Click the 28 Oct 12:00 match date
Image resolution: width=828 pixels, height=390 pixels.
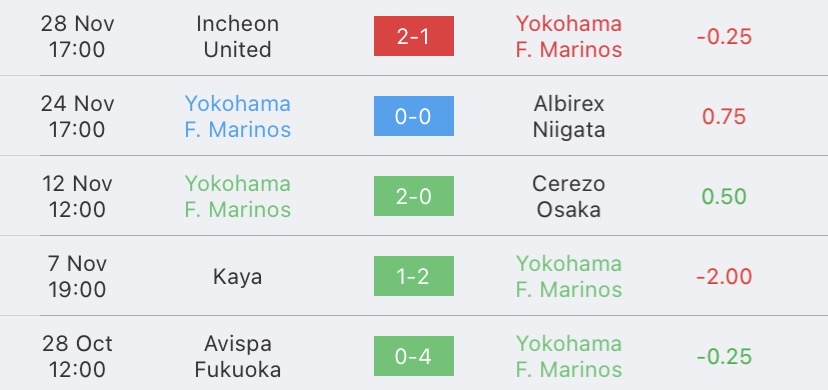(x=77, y=357)
